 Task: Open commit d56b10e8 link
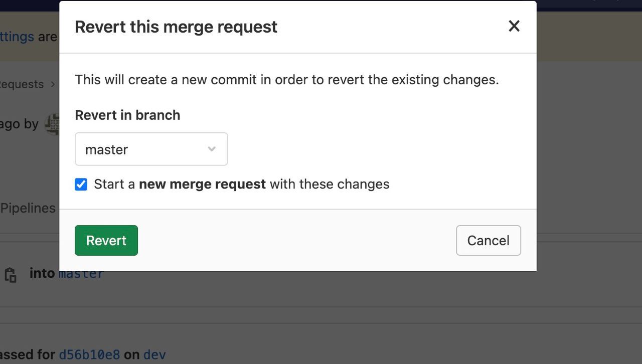89,354
